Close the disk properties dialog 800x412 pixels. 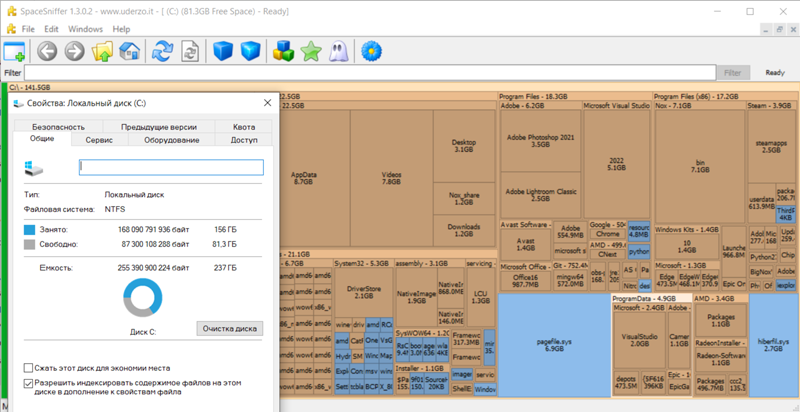pos(267,103)
